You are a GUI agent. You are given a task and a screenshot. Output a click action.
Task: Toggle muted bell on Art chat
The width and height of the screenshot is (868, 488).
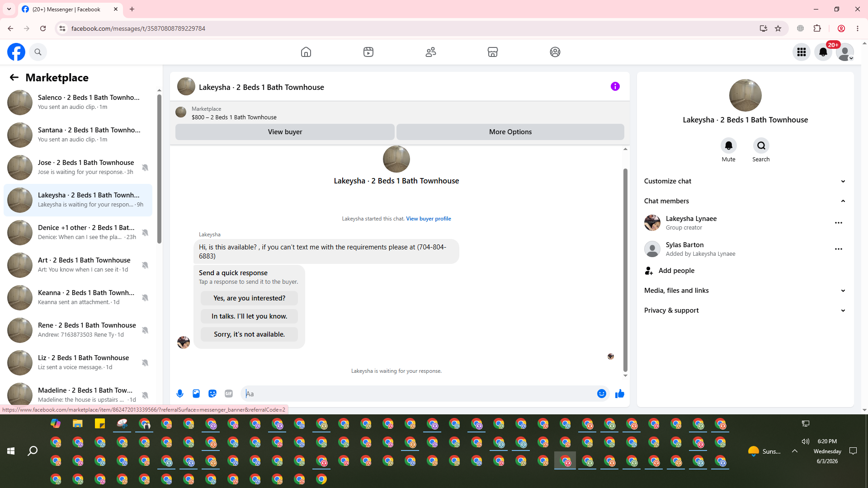point(145,265)
